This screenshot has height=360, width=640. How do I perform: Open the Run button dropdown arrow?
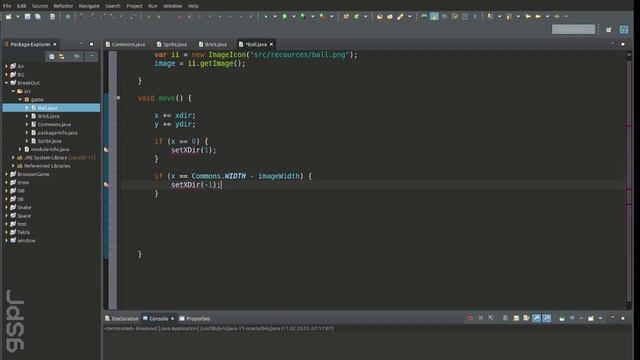click(x=293, y=17)
